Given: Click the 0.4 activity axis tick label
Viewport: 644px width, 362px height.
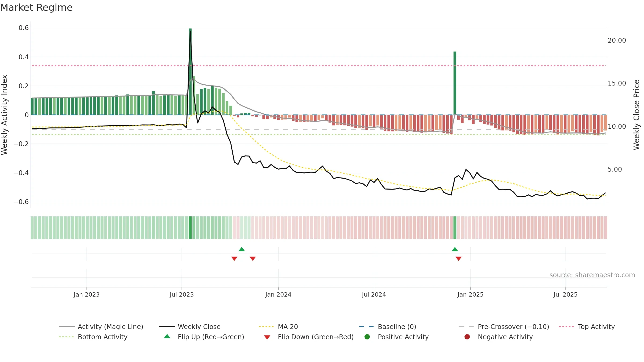Looking at the screenshot, I should [x=24, y=57].
